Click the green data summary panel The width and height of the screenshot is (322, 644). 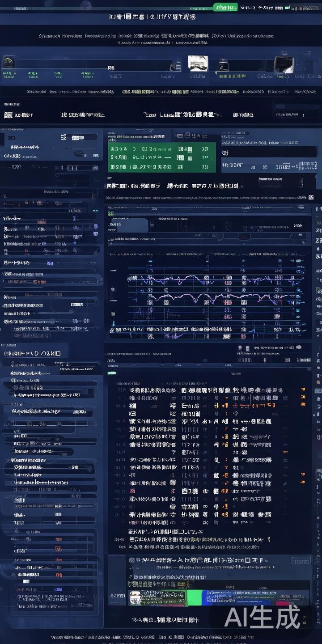pos(162,157)
